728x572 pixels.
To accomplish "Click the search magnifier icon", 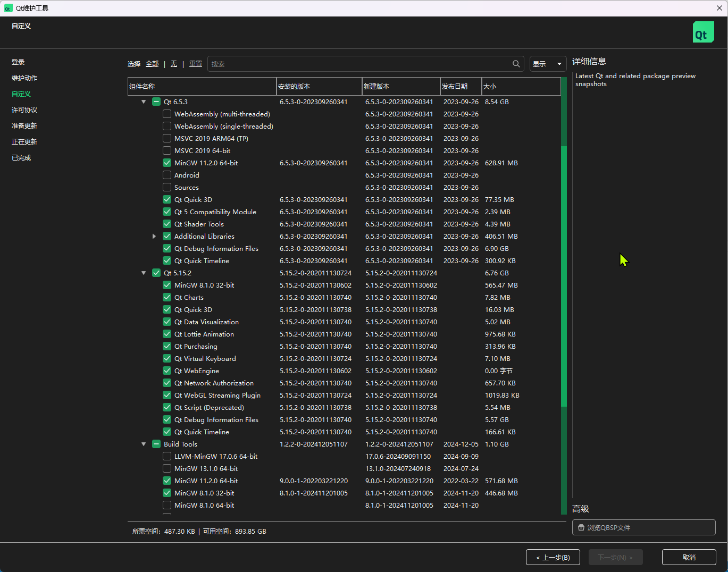I will [x=516, y=64].
